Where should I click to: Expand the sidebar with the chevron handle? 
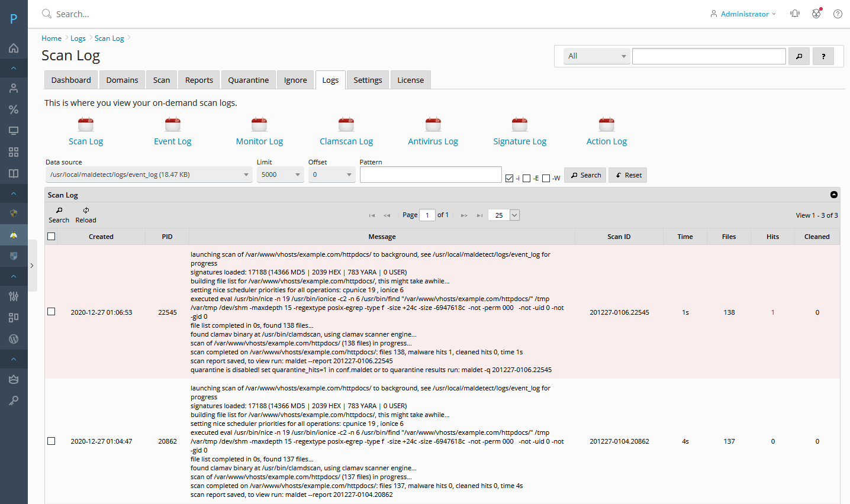pyautogui.click(x=32, y=266)
